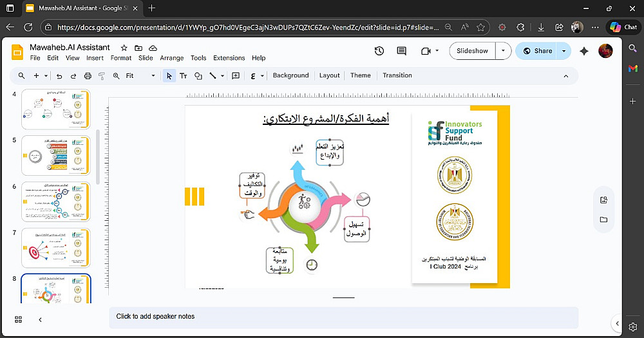
Task: Open the templates side panel icon
Action: [x=603, y=200]
